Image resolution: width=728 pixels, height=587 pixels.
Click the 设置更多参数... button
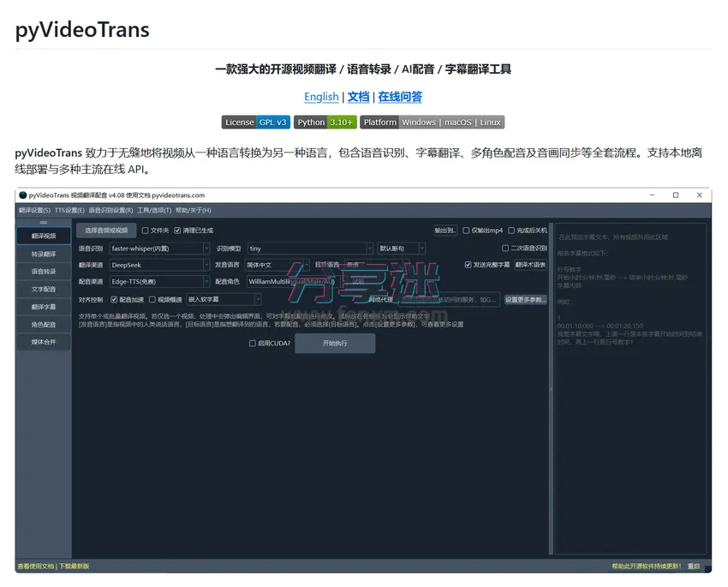[526, 300]
